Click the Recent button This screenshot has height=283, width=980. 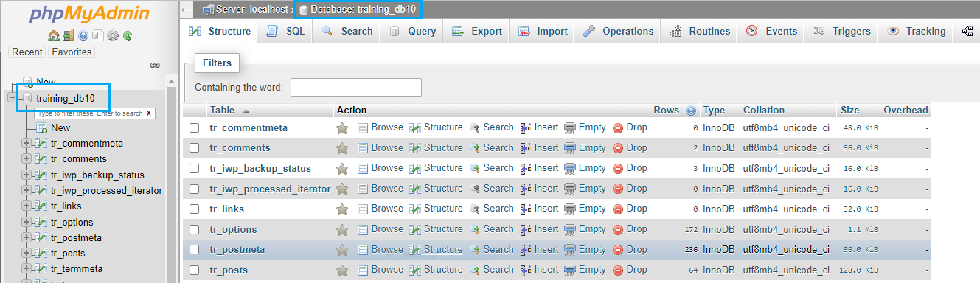(27, 52)
